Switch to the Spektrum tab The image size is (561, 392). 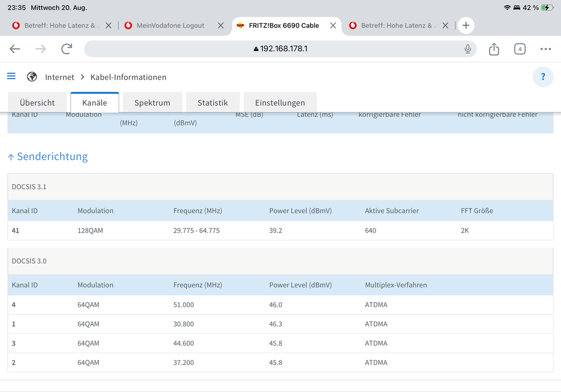click(152, 103)
